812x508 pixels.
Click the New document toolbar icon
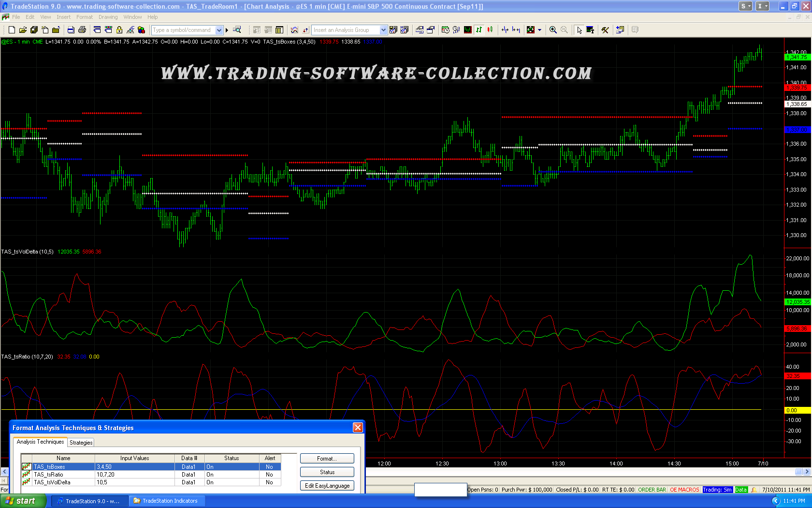(x=12, y=30)
